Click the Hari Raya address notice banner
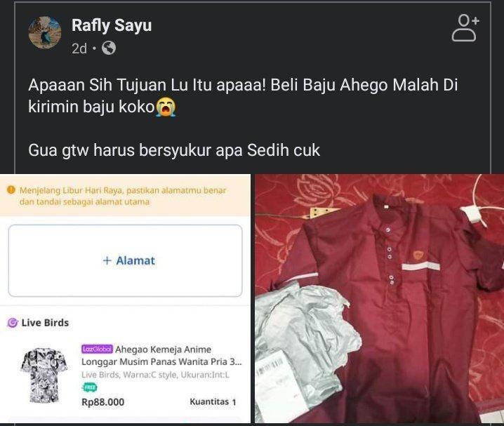 point(126,196)
